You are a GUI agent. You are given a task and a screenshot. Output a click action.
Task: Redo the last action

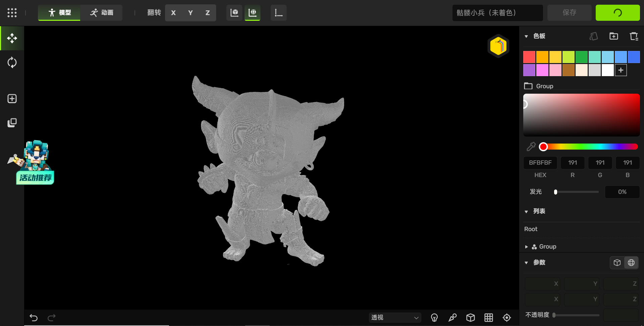[x=51, y=318]
